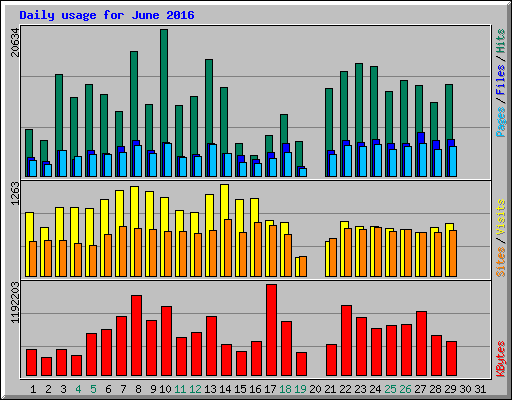Click the orange sites bar for day 19
Viewport: 512px width, 400px height.
pos(303,266)
